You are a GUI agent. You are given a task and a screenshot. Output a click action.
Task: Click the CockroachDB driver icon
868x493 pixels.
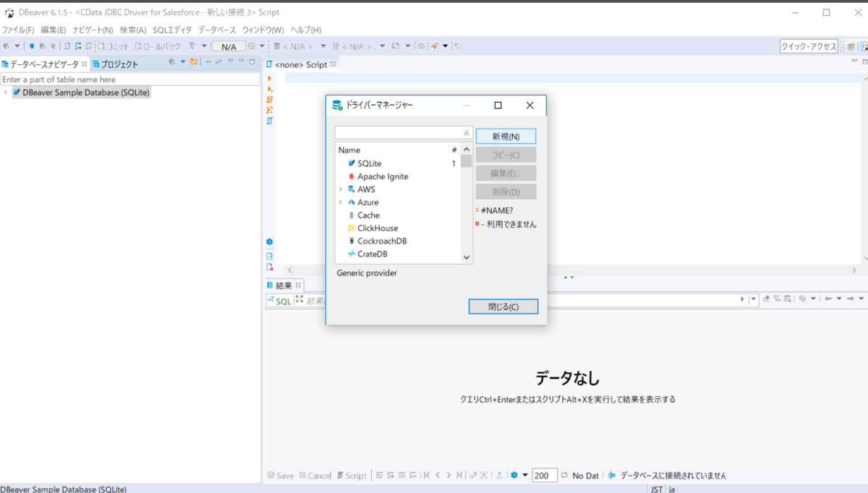[x=352, y=241]
